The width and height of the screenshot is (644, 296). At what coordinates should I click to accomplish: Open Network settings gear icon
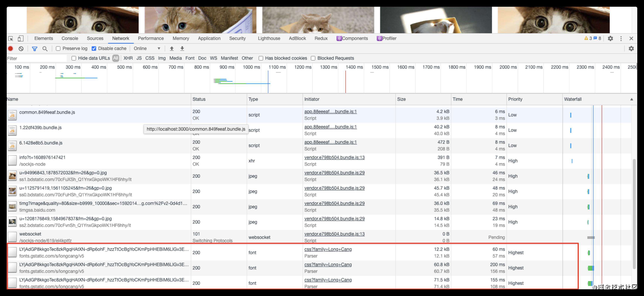(631, 49)
